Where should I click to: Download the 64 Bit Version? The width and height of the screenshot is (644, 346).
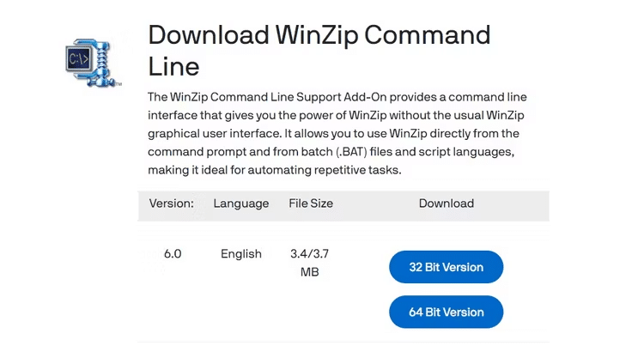point(446,312)
